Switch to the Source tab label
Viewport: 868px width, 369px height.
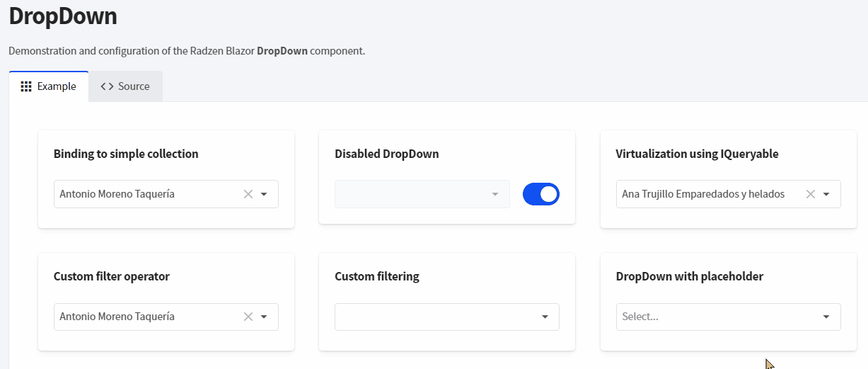point(134,86)
